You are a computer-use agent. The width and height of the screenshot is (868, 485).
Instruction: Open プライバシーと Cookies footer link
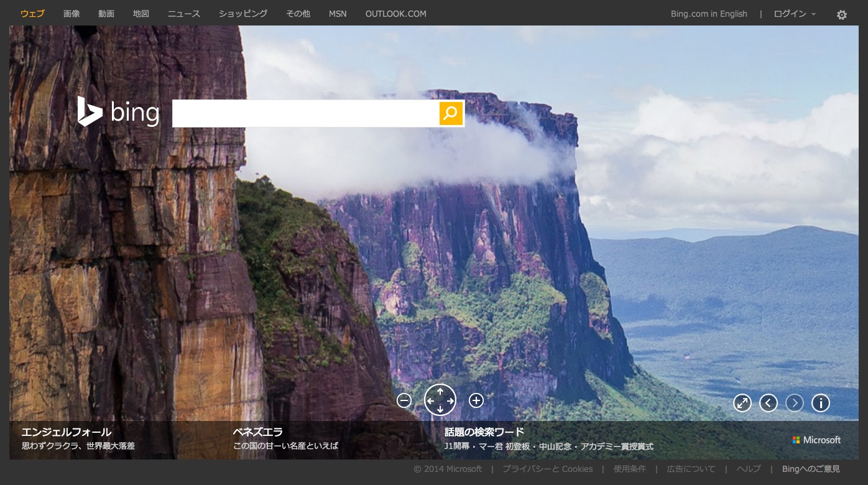tap(547, 469)
